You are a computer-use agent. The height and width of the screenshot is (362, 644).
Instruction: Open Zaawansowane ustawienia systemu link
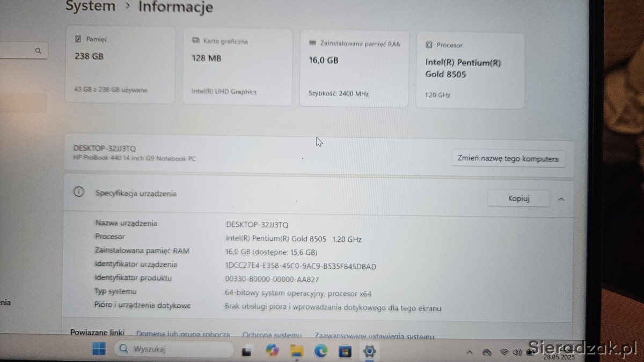[374, 336]
